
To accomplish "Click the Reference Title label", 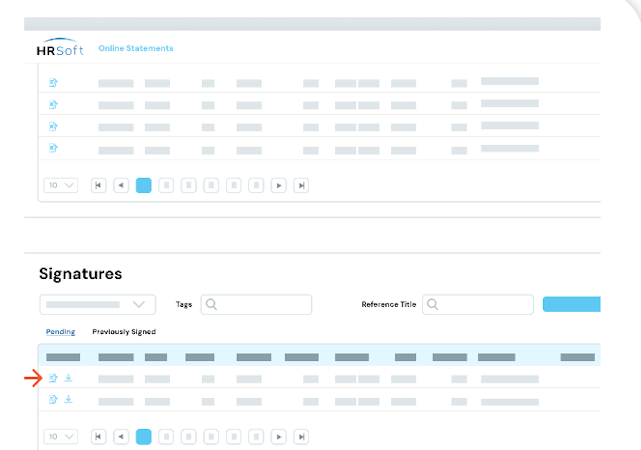I will (388, 304).
